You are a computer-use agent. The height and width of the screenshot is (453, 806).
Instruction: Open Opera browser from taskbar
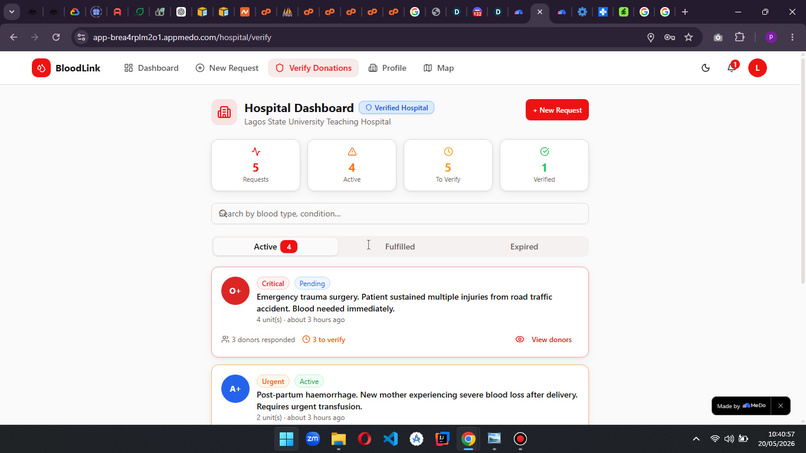click(x=364, y=439)
